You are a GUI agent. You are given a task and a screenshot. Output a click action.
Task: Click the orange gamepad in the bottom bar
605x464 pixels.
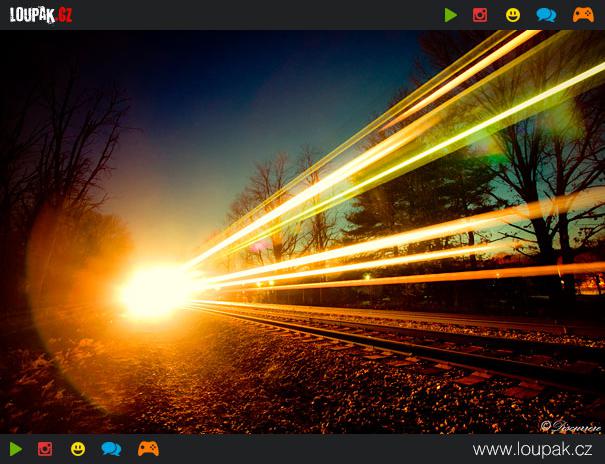tap(148, 449)
